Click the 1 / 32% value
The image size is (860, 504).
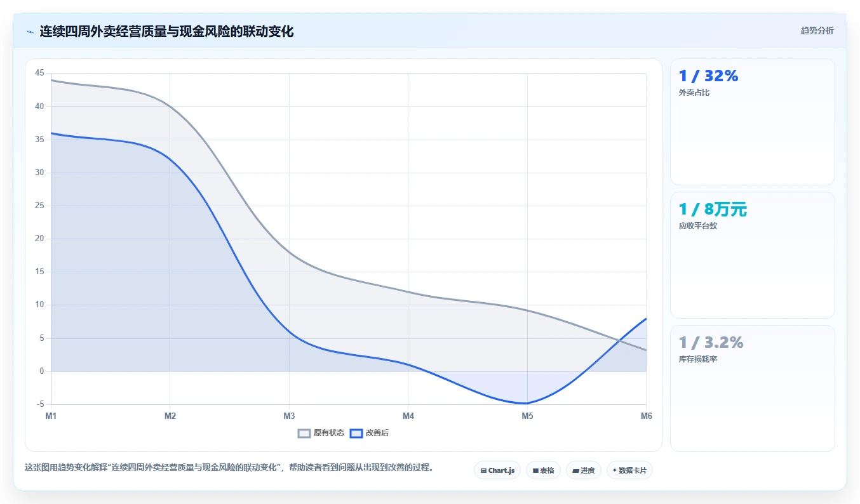tap(708, 76)
